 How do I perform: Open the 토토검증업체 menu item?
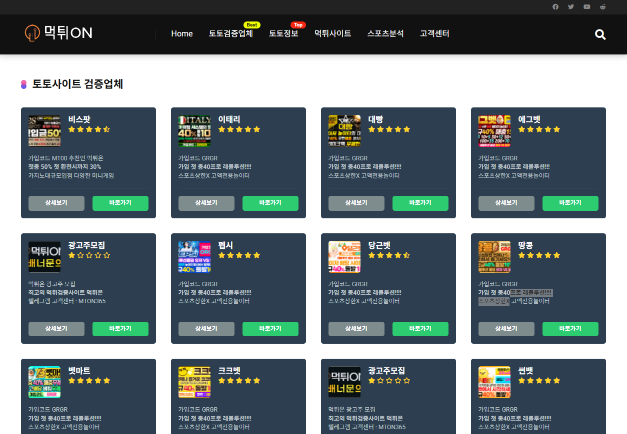pyautogui.click(x=230, y=34)
